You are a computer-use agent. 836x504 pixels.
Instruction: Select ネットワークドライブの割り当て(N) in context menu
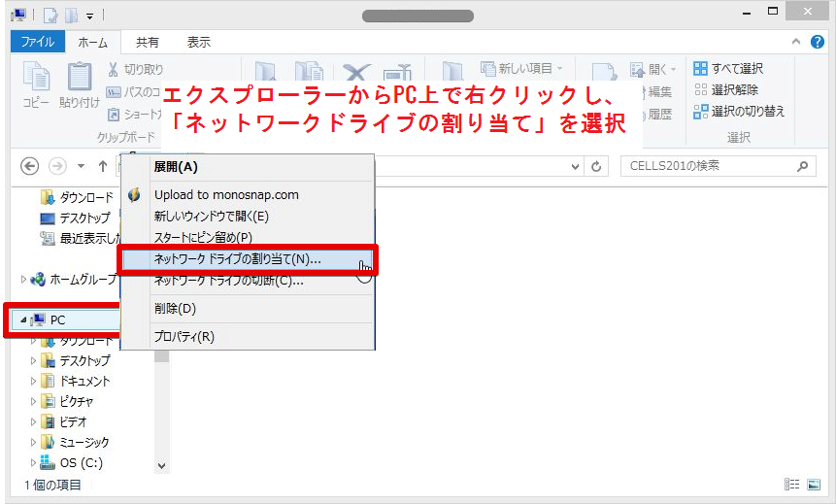(237, 259)
